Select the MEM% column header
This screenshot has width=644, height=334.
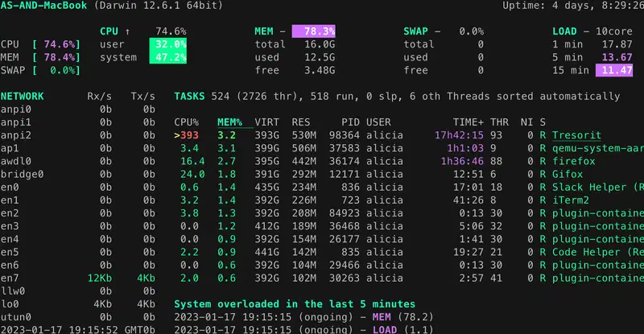(229, 122)
